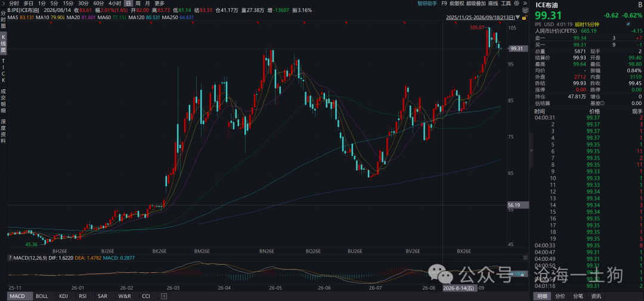Screen dimensions: 644x301
Task: Click the F9 button
Action: (x=444, y=3)
